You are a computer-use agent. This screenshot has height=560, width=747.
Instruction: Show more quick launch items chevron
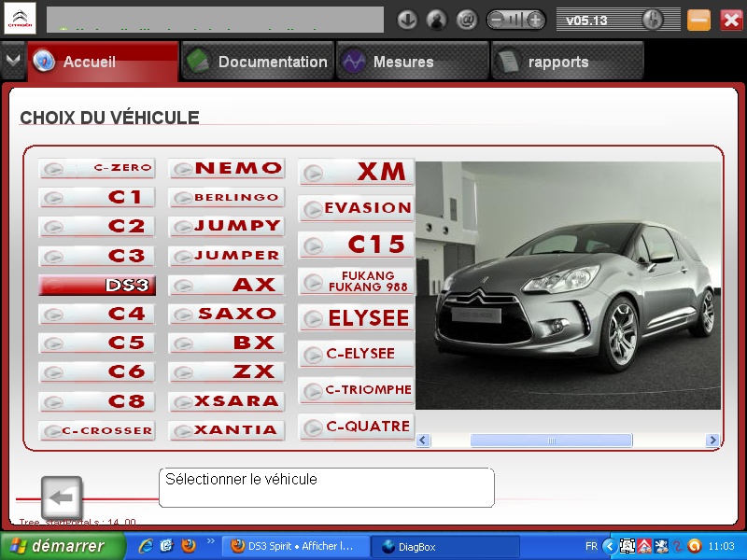[211, 540]
